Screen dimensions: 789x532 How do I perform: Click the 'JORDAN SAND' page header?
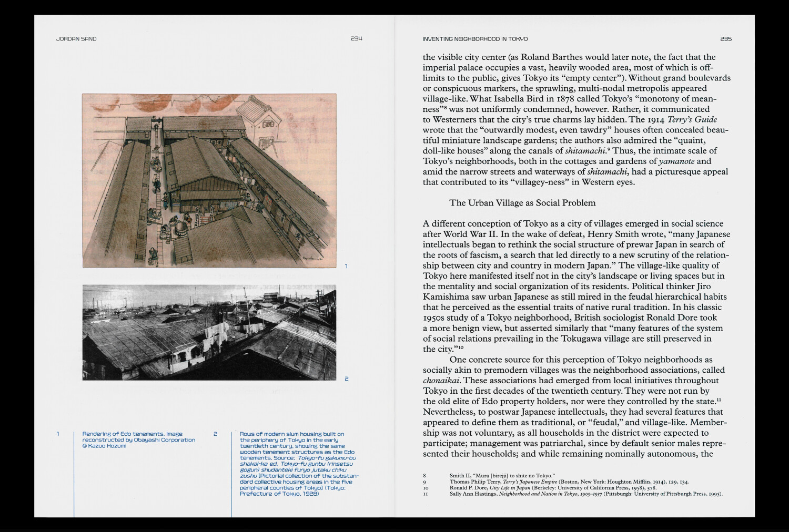tap(76, 39)
